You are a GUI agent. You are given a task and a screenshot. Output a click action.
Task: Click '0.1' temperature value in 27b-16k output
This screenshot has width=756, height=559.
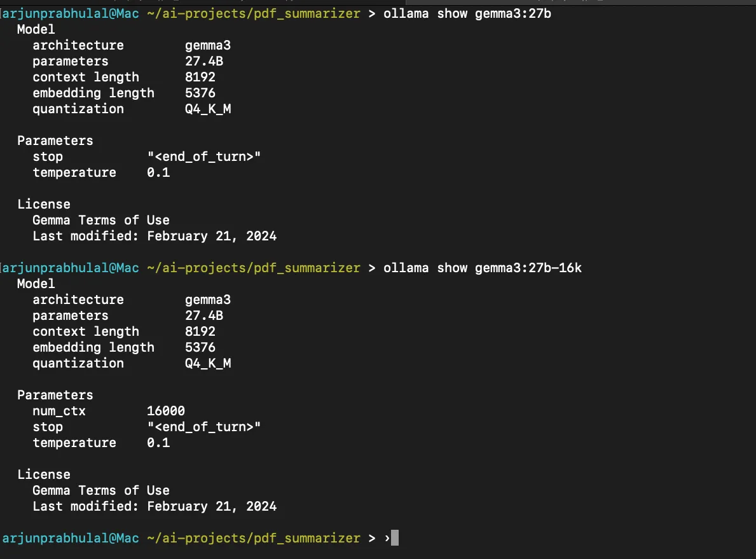(x=158, y=443)
